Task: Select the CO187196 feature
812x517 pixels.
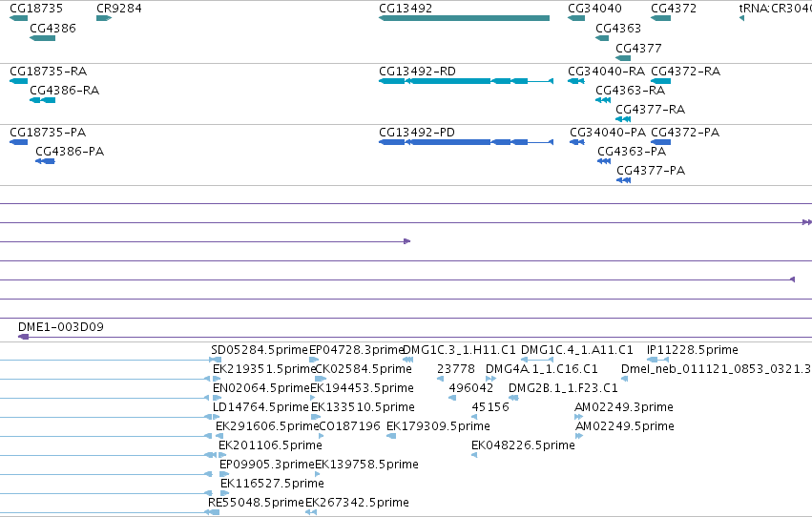Action: [x=321, y=436]
